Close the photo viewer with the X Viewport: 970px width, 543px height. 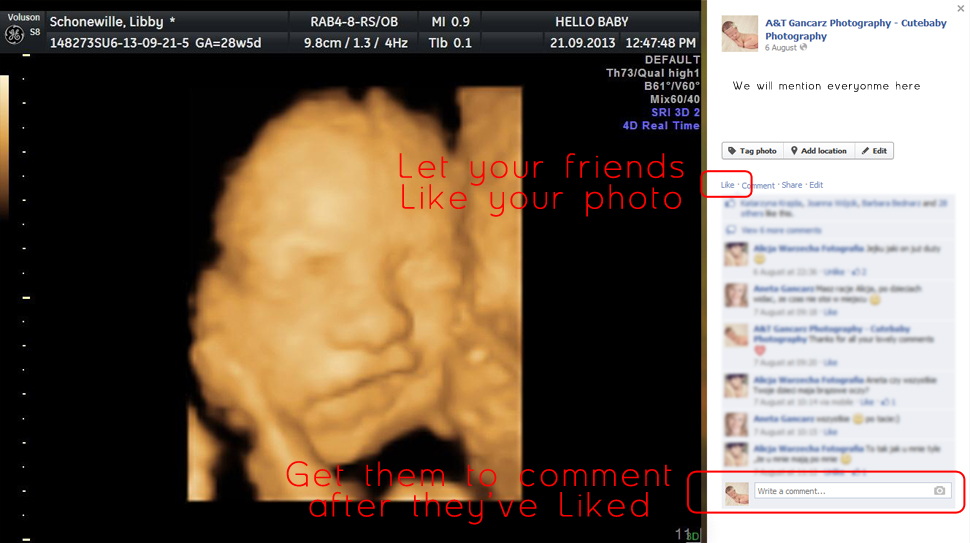point(961,8)
